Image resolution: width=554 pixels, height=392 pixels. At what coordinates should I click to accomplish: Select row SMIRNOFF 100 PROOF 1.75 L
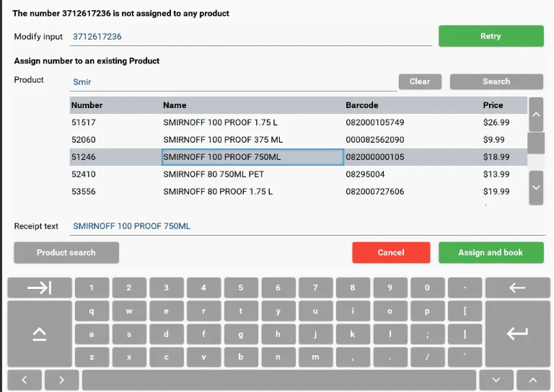(298, 122)
